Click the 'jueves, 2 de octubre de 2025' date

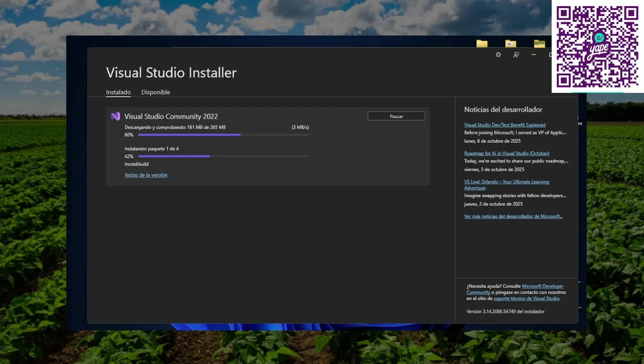click(493, 204)
